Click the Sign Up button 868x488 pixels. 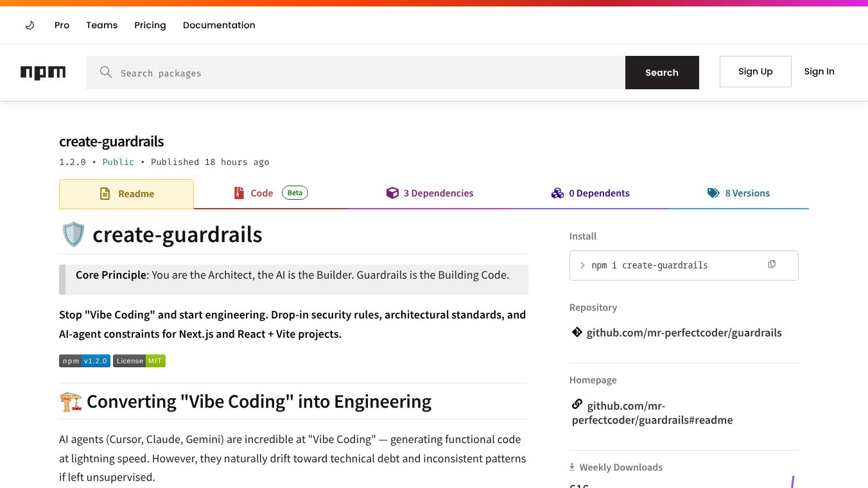point(756,71)
